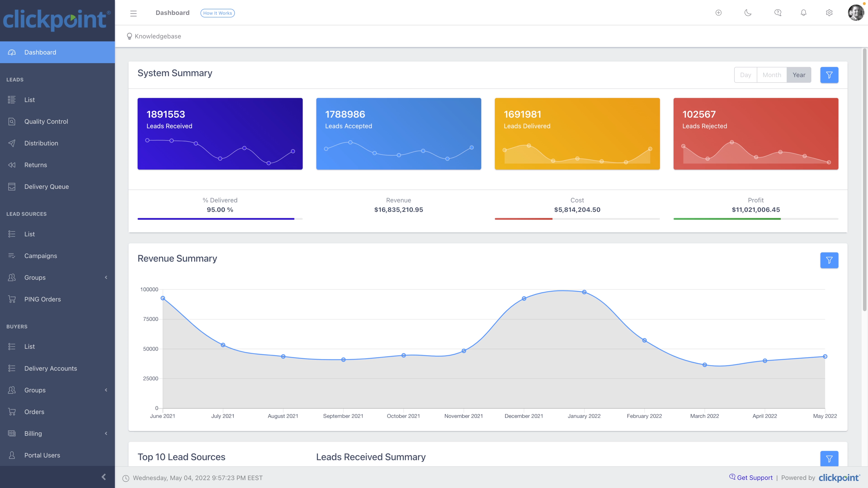Click the March 2022 revenue data point
Screen dimensions: 868x488
[705, 365]
